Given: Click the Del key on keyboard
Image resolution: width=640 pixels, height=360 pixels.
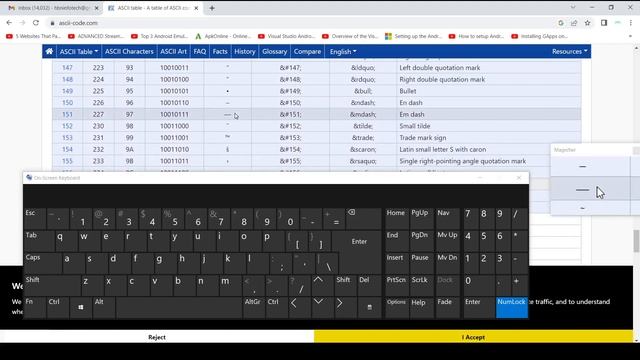Looking at the screenshot, I should [369, 285].
